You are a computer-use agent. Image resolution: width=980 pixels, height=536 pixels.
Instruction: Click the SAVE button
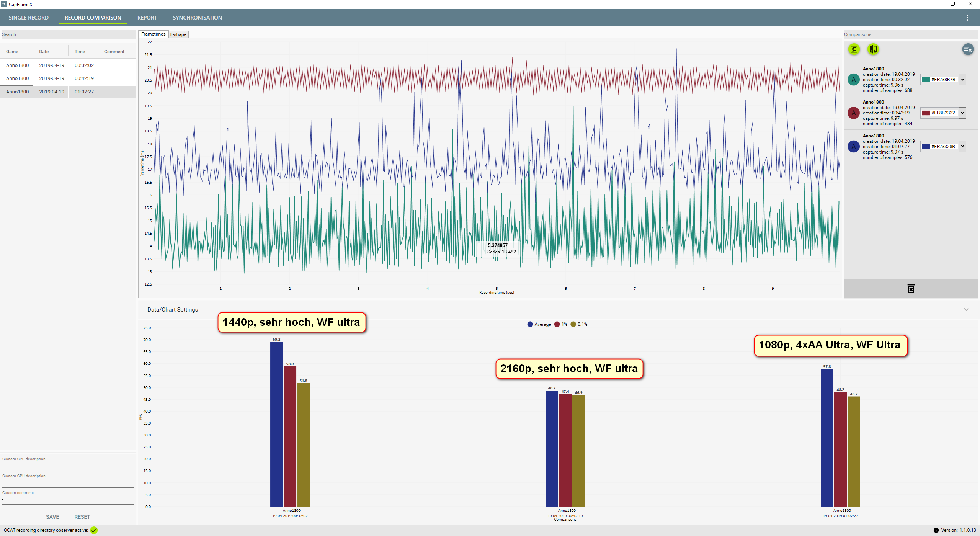click(52, 517)
